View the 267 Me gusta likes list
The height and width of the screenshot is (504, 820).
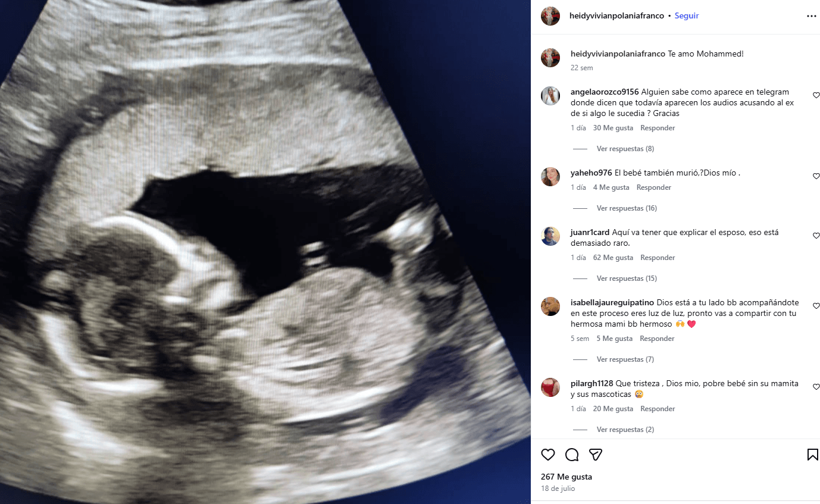tap(567, 477)
